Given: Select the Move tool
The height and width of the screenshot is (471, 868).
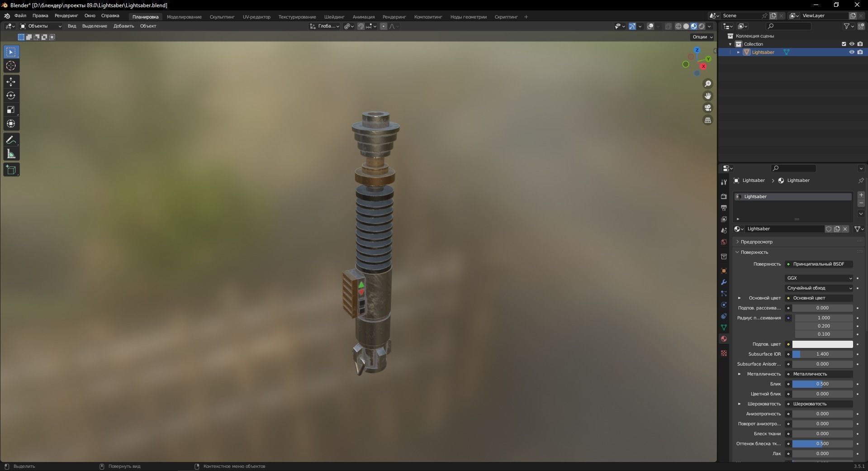Looking at the screenshot, I should (x=11, y=82).
